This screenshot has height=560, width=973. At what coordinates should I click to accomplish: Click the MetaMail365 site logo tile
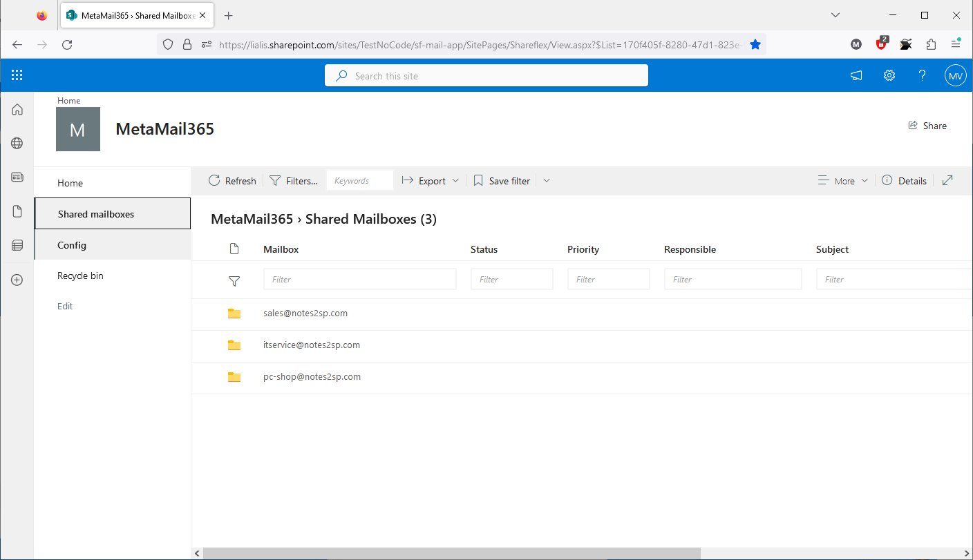tap(78, 129)
